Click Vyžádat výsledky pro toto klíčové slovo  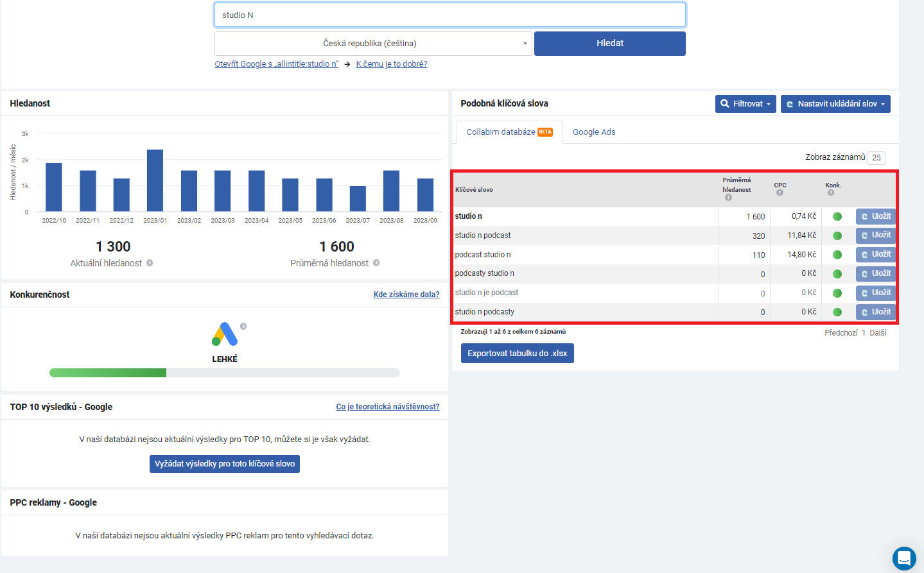[x=225, y=464]
